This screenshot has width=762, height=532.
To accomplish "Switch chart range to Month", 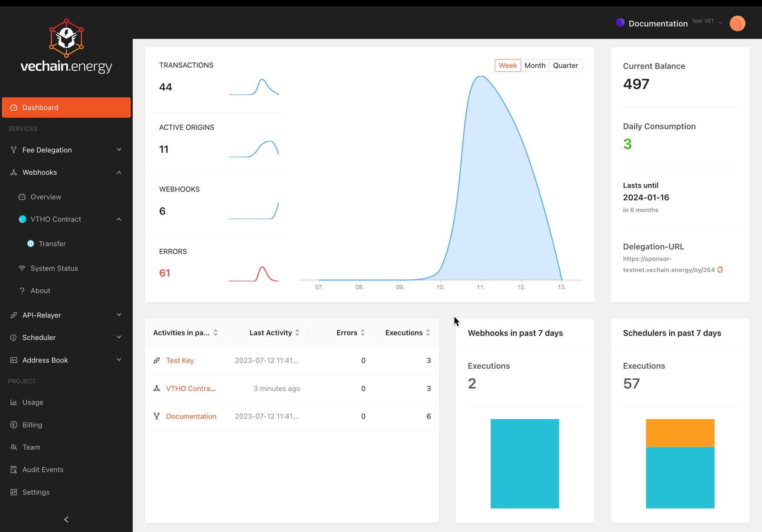I will click(x=534, y=65).
